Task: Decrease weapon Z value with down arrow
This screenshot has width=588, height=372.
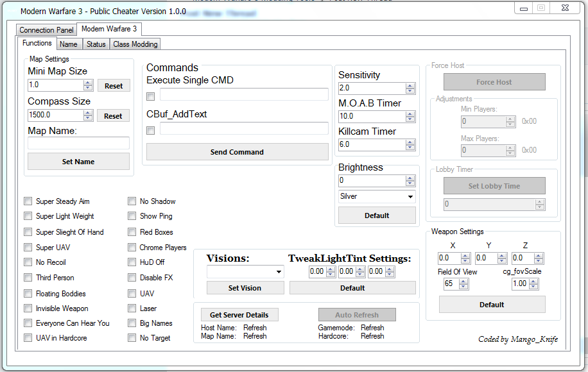Action: click(539, 261)
